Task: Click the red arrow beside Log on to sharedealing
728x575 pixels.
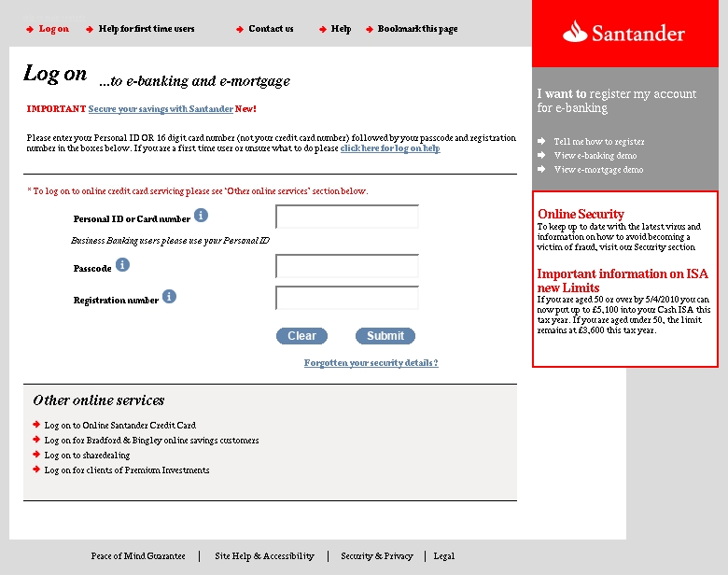Action: [36, 455]
